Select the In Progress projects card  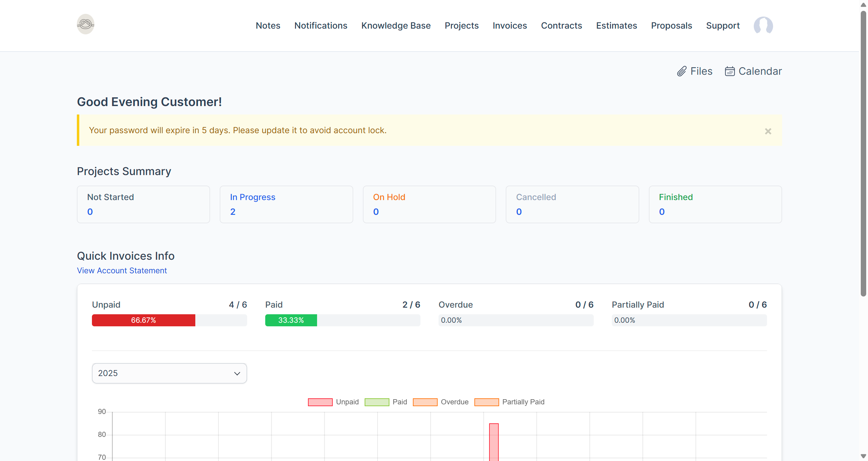click(286, 204)
